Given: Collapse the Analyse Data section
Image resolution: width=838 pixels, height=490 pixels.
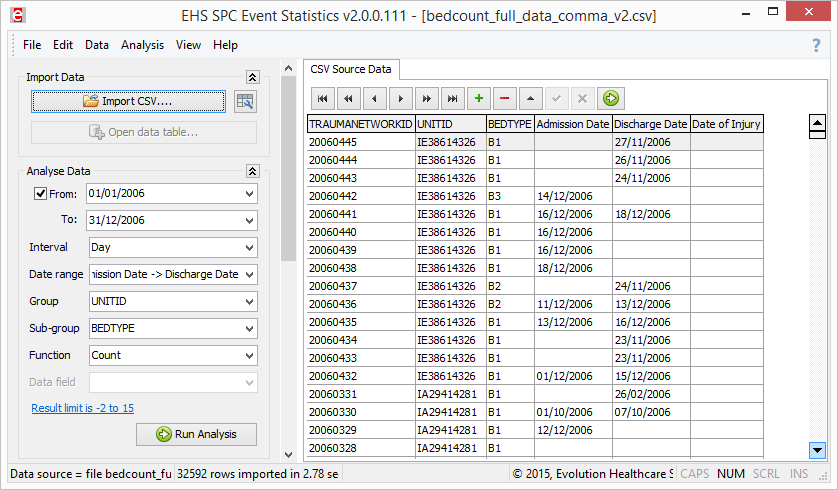Looking at the screenshot, I should point(252,171).
